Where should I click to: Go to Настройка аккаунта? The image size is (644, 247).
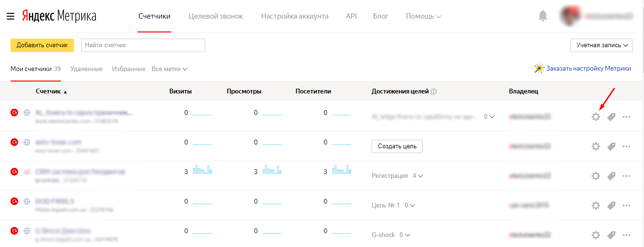295,16
